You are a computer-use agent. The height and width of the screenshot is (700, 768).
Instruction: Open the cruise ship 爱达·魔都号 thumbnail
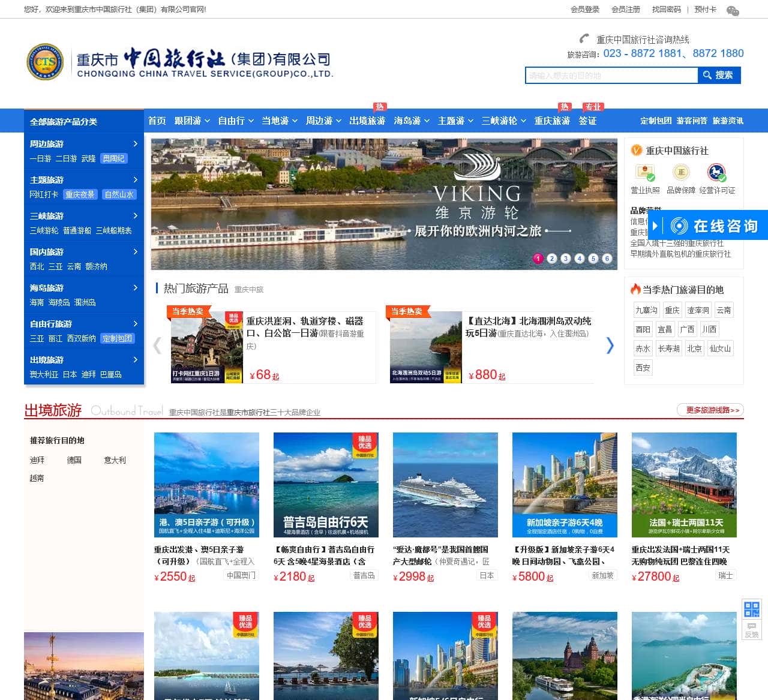[445, 485]
